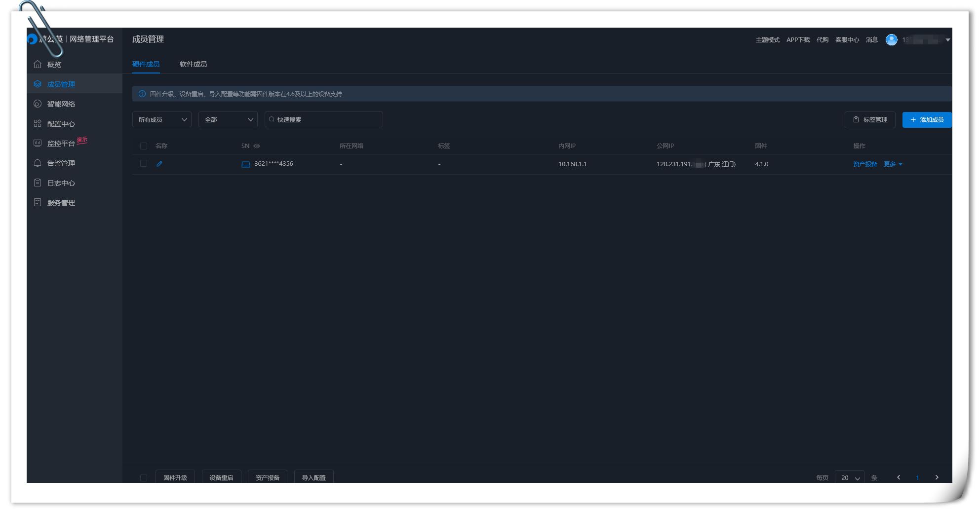Open 服务管理 in the sidebar
The image size is (980, 514).
tap(61, 203)
